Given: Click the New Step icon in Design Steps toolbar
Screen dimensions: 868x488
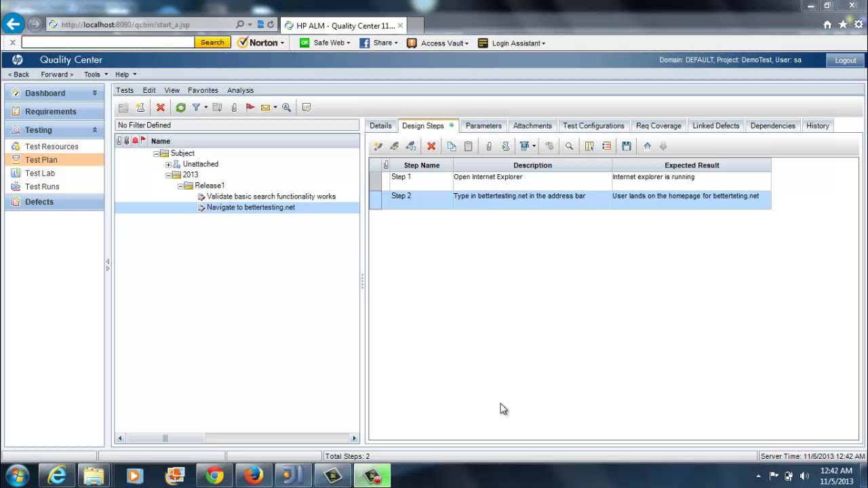Looking at the screenshot, I should [x=378, y=146].
